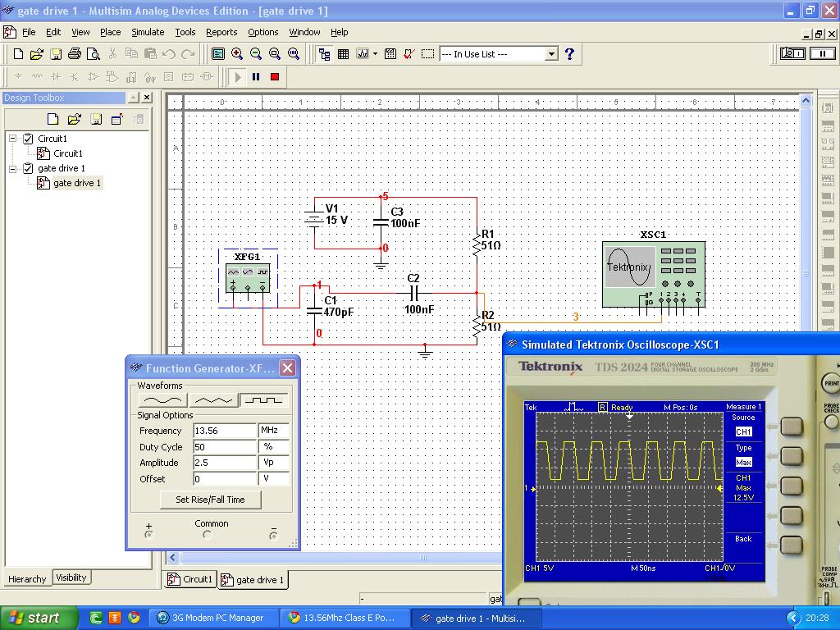Toggle checkbox next to Circuit1 design
The image size is (840, 630).
click(28, 139)
